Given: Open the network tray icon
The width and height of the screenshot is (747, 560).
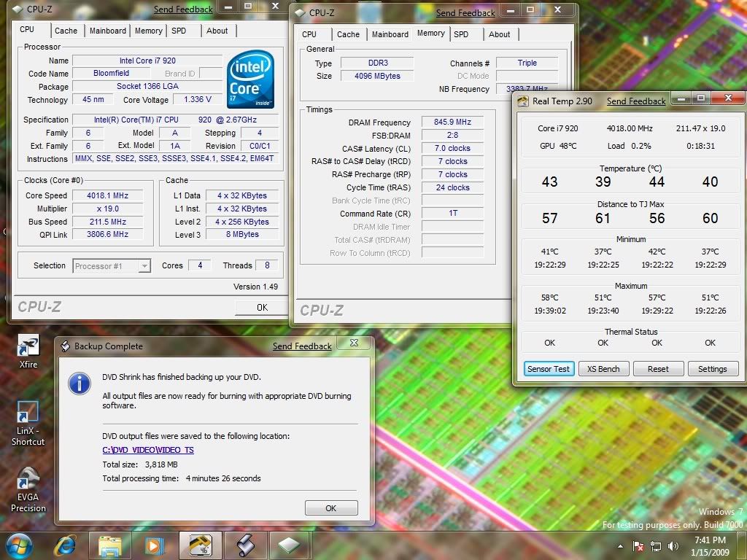Looking at the screenshot, I should pyautogui.click(x=656, y=546).
